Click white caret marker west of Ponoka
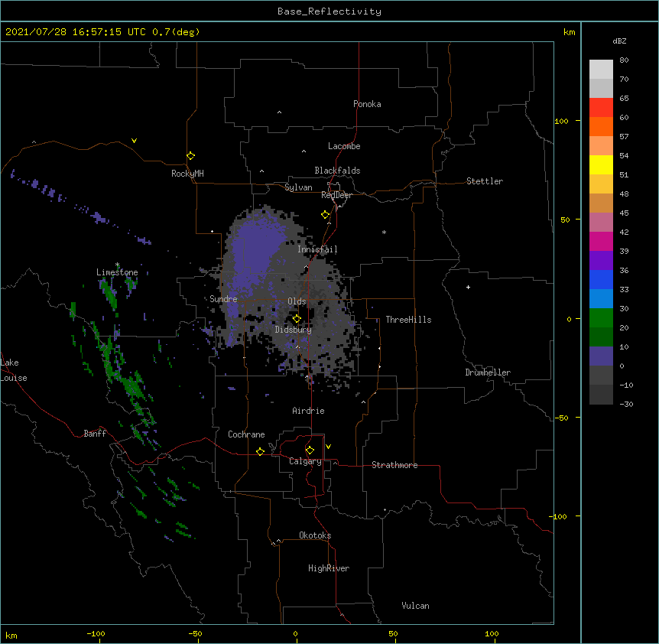The image size is (659, 644). pos(280,112)
